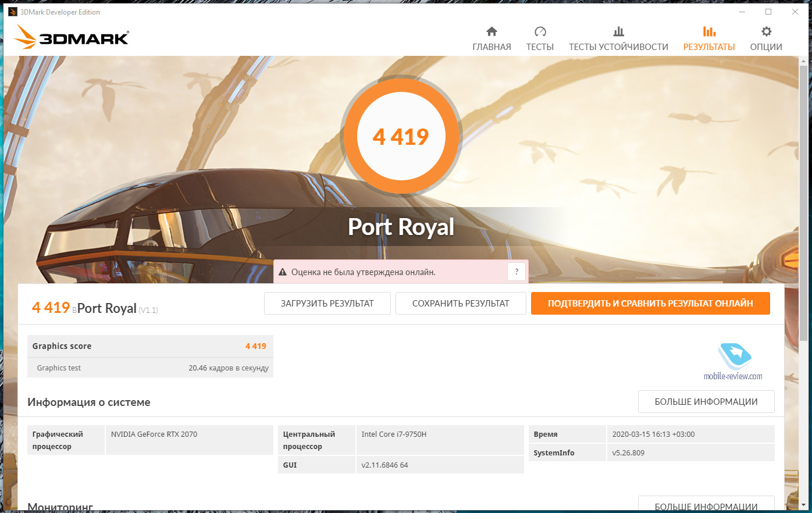Click the SystemInfo label
The height and width of the screenshot is (513, 812).
coord(554,453)
